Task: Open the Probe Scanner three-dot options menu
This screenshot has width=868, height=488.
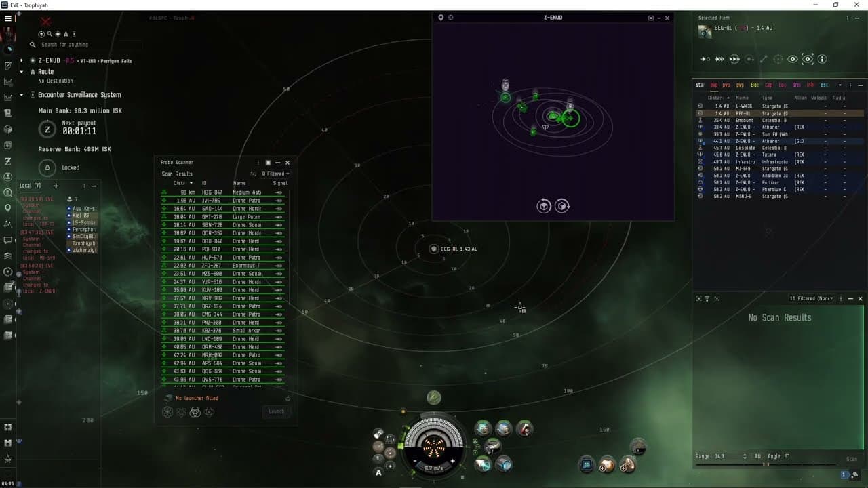Action: click(x=258, y=163)
